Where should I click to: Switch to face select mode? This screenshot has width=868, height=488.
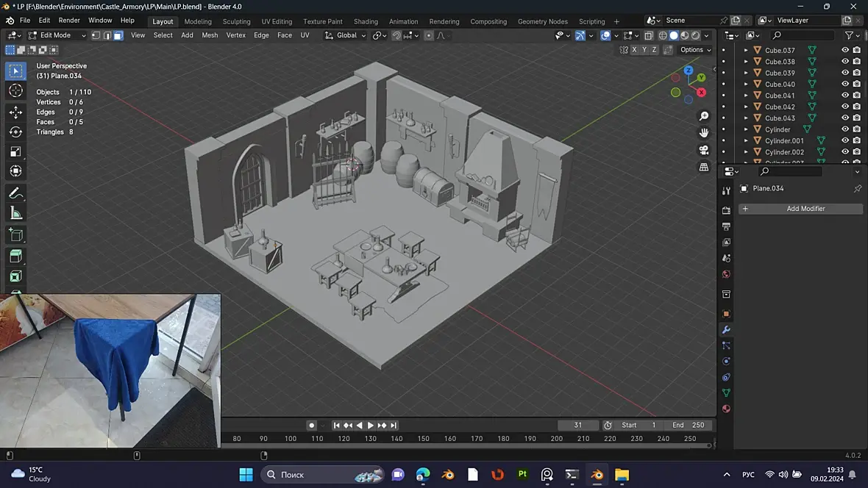click(x=118, y=35)
